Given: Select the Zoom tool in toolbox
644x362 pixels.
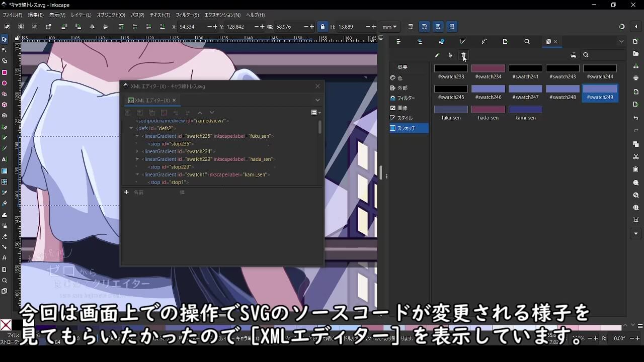Looking at the screenshot, I should 5,281.
